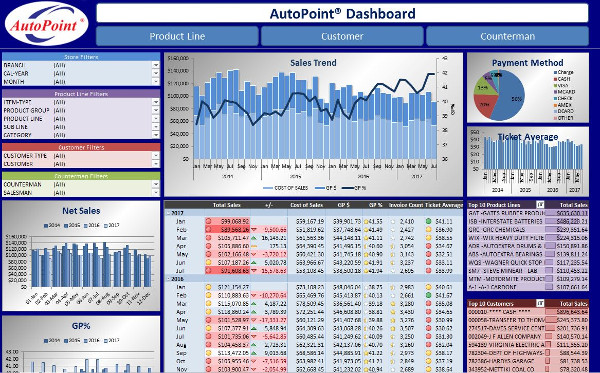600x373 pixels.
Task: Open the Customer dashboard tab
Action: pos(342,36)
